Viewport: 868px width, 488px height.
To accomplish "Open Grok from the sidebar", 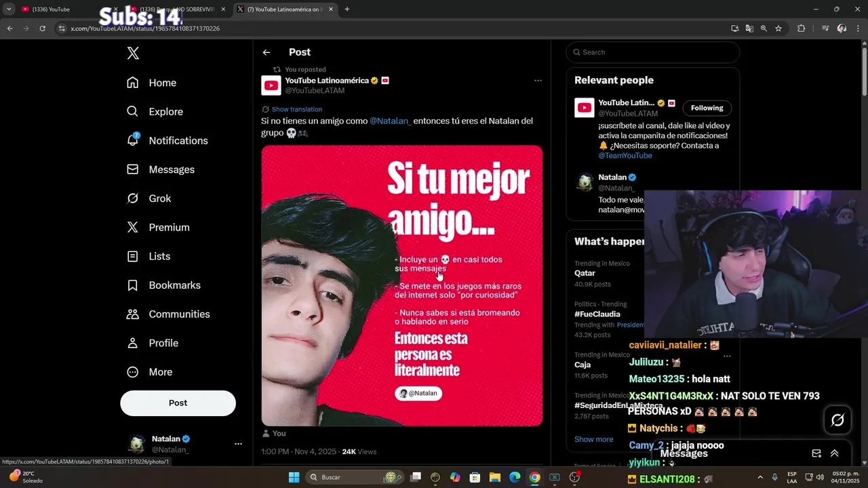I will [x=149, y=199].
